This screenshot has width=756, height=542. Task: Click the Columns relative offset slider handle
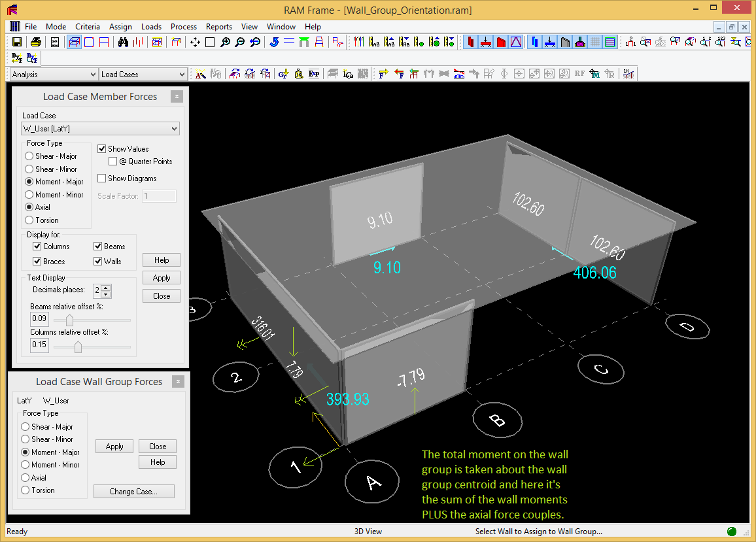78,346
